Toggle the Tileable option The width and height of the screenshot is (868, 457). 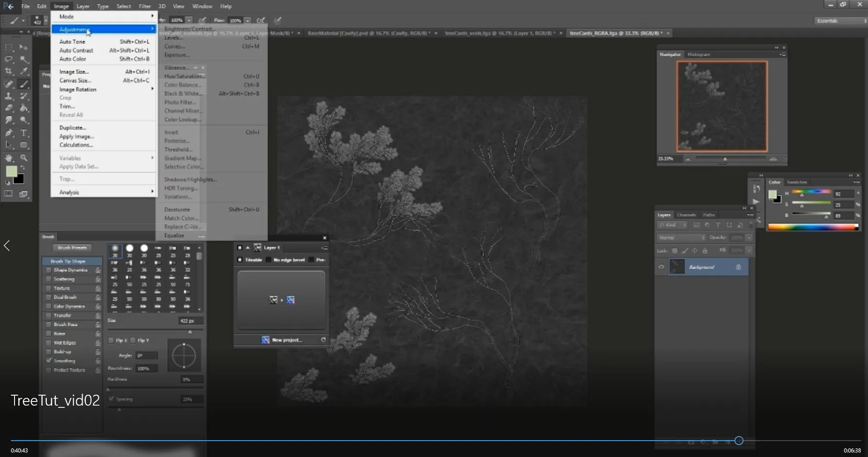(241, 259)
